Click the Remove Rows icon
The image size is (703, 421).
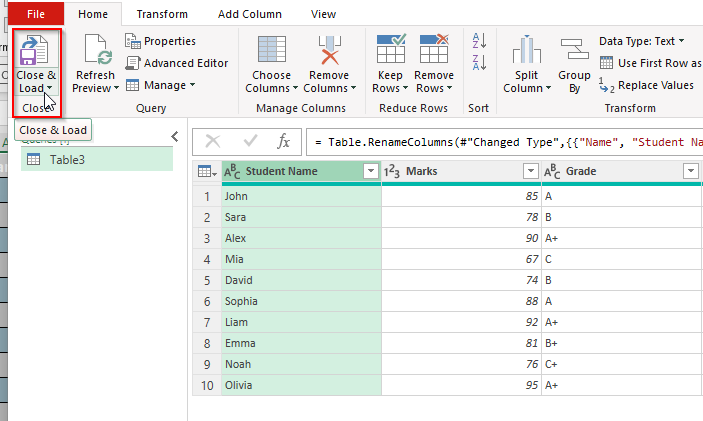(434, 50)
